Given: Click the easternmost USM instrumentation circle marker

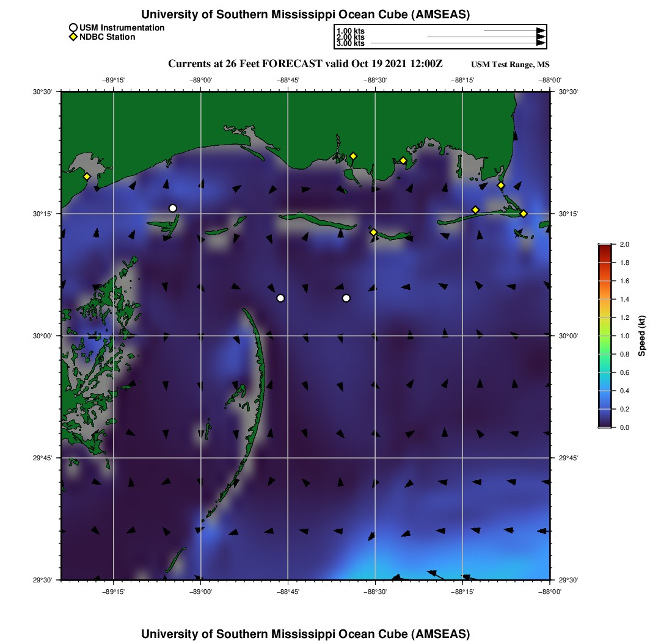Looking at the screenshot, I should (346, 298).
